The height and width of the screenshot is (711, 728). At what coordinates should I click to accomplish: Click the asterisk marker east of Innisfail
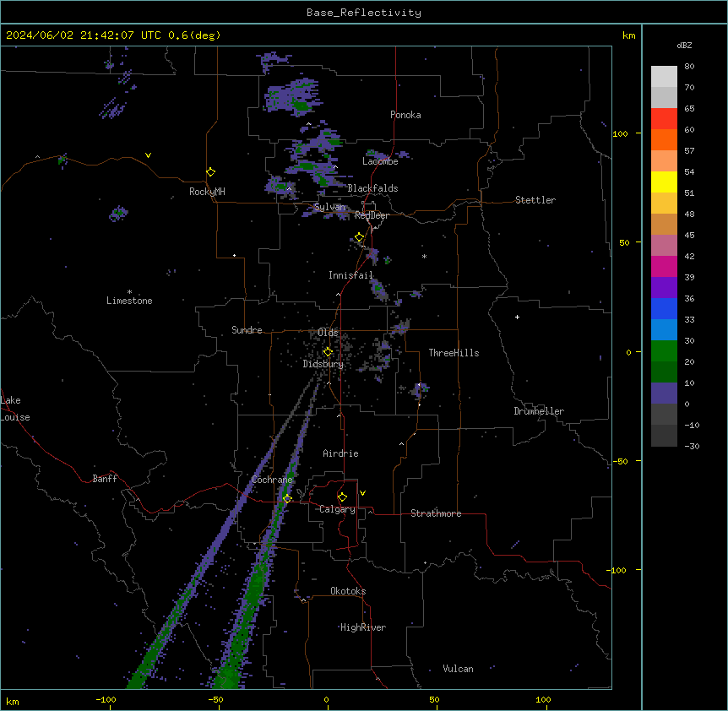(x=424, y=256)
